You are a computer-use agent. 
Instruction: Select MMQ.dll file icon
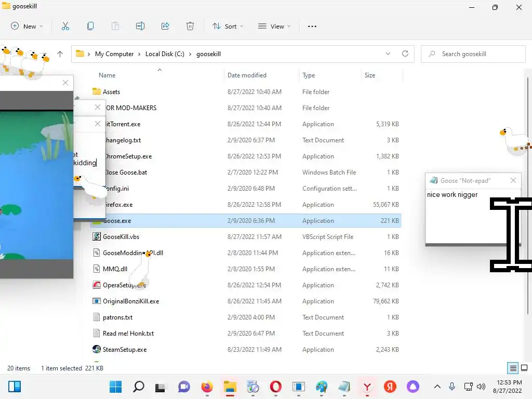coord(97,269)
